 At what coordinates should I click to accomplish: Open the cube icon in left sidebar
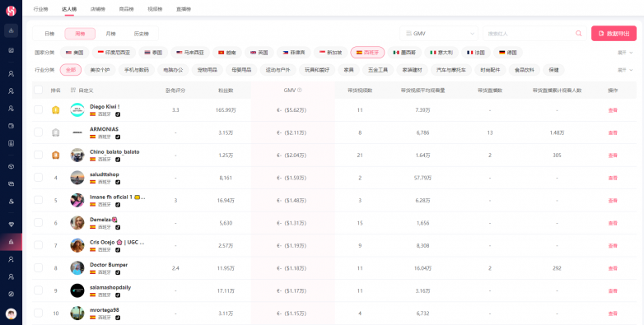coord(11,166)
